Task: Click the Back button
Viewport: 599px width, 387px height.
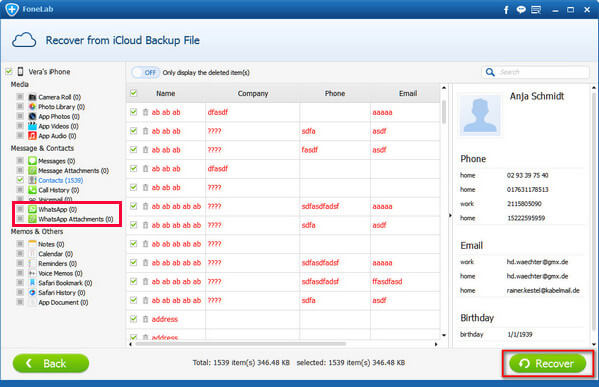Action: (51, 363)
